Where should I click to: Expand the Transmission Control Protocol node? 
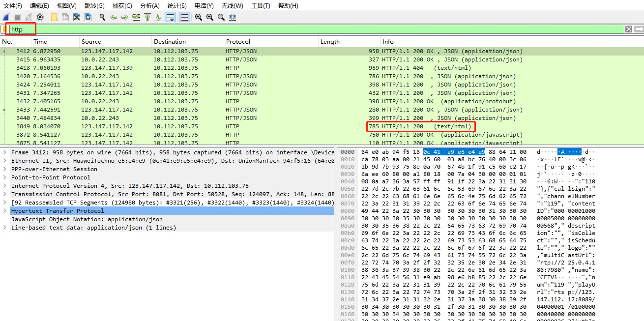coord(5,194)
